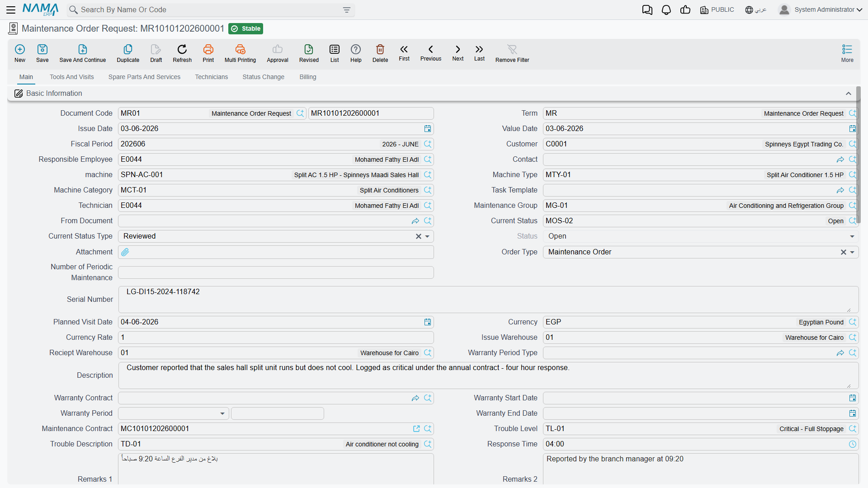Go to the Next record
The width and height of the screenshot is (868, 488).
pos(458,52)
